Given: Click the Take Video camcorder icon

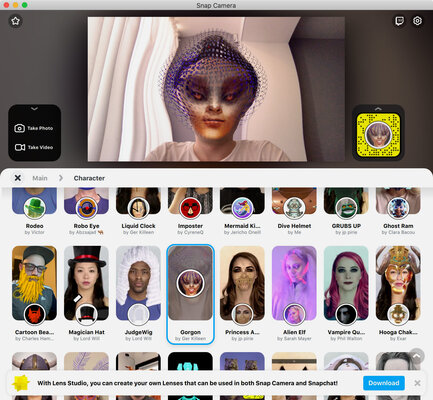Looking at the screenshot, I should coord(20,147).
